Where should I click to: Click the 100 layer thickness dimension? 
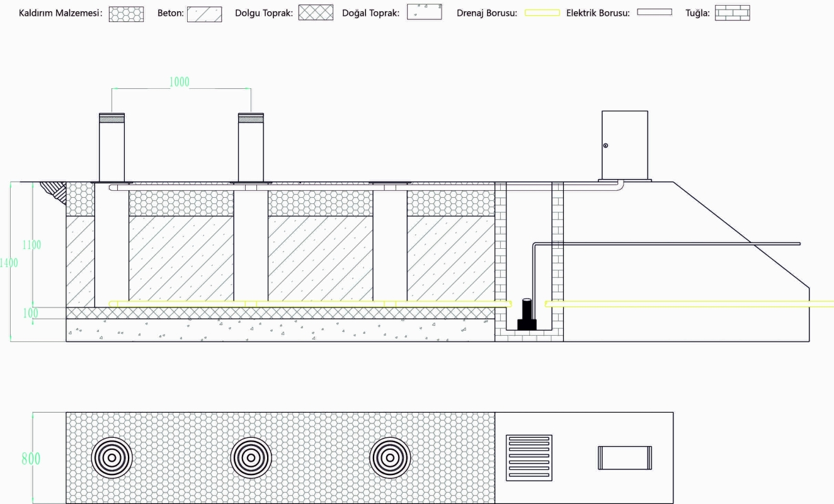pyautogui.click(x=31, y=313)
